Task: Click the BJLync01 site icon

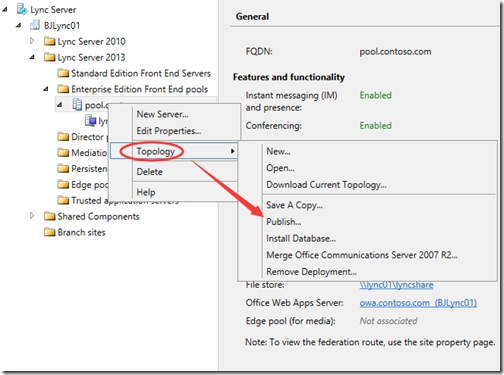Action: (35, 25)
